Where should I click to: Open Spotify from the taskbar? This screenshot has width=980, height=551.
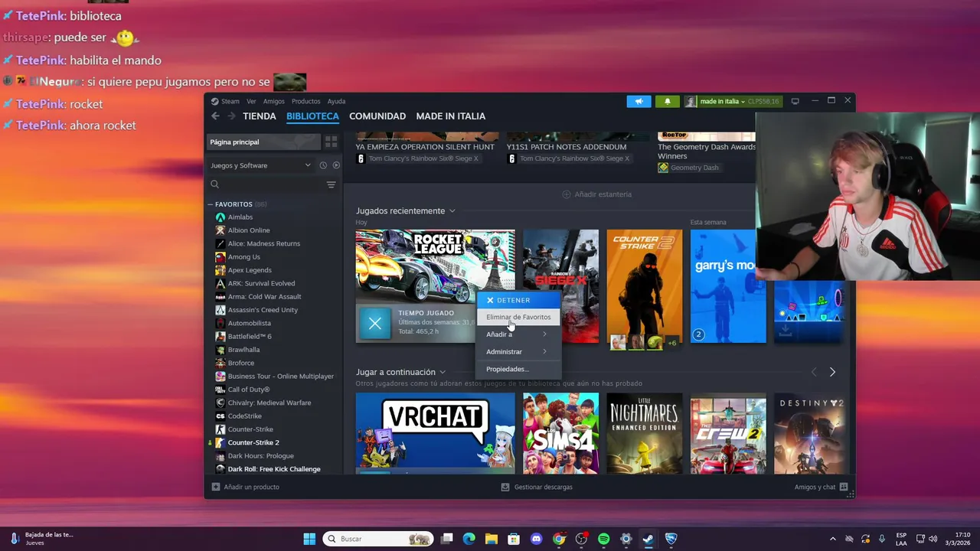(x=603, y=539)
